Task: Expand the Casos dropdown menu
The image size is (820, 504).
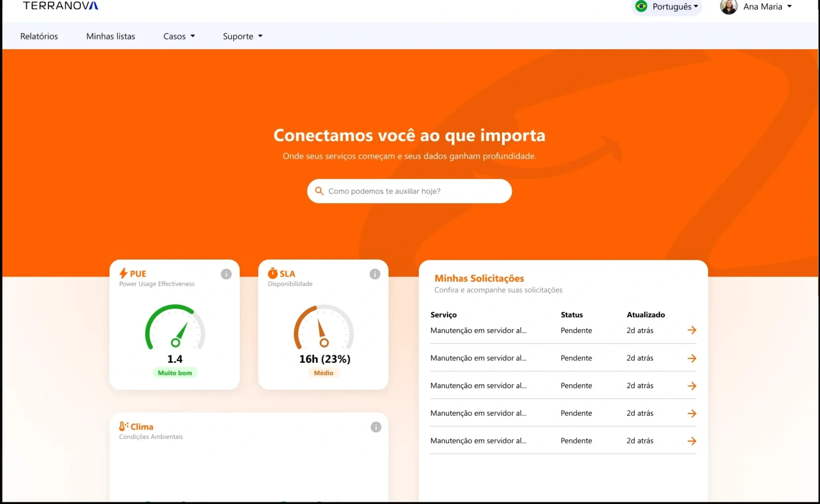Action: tap(179, 36)
